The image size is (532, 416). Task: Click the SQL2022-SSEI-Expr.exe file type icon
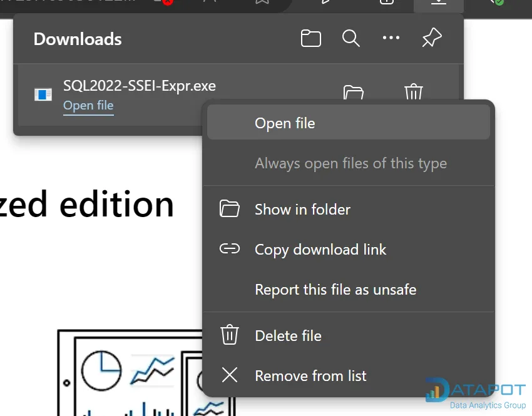[x=43, y=94]
